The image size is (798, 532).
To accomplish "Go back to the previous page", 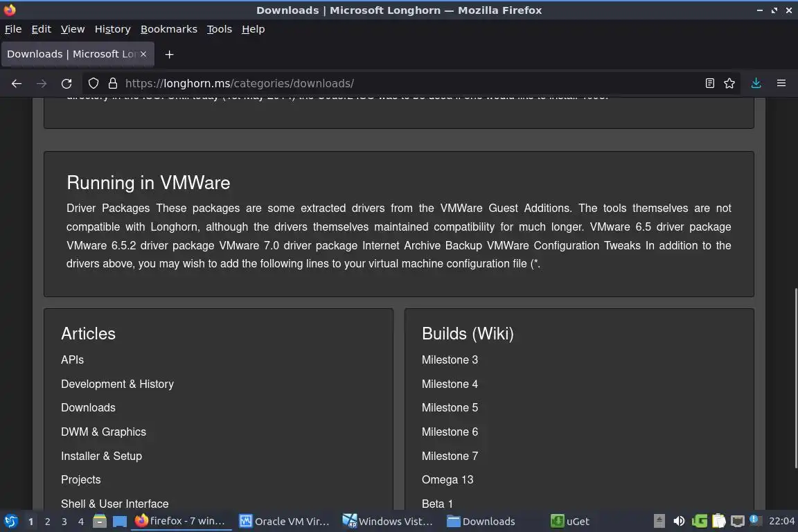I will 17,84.
